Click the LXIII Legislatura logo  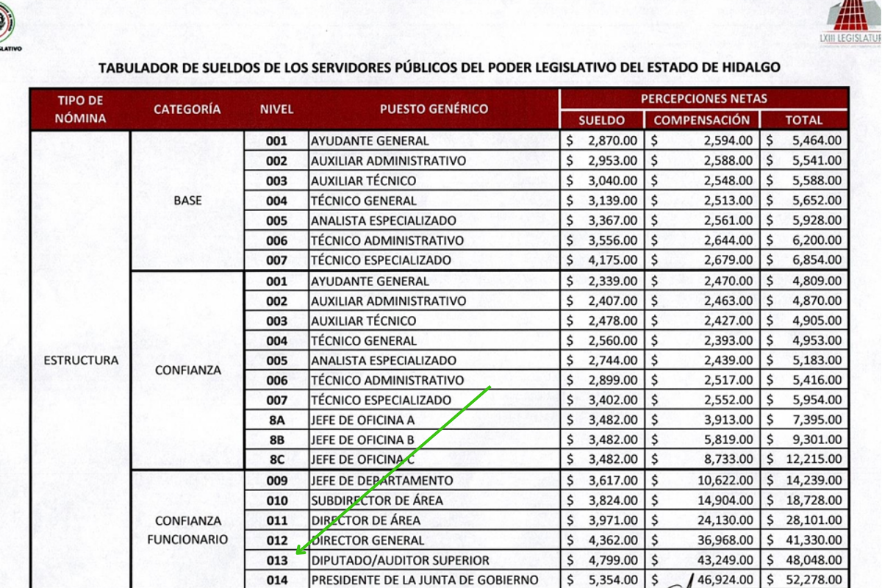click(x=853, y=22)
